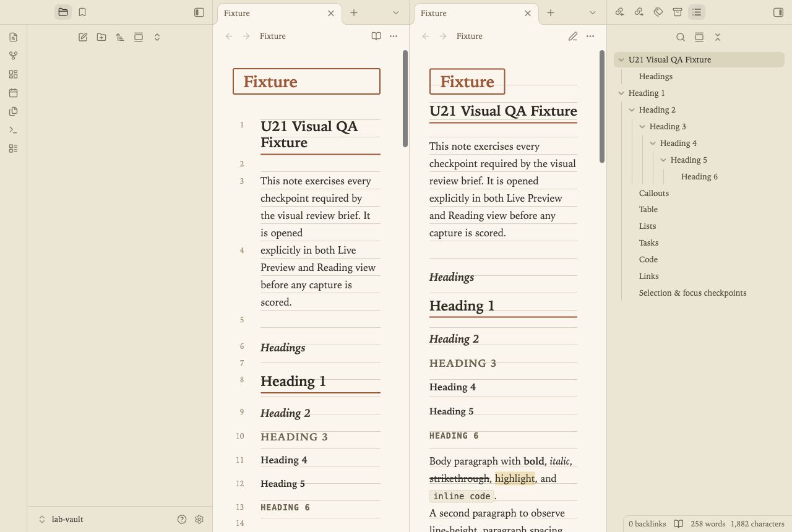Jump to Code in the outline
The width and height of the screenshot is (792, 532).
point(648,260)
